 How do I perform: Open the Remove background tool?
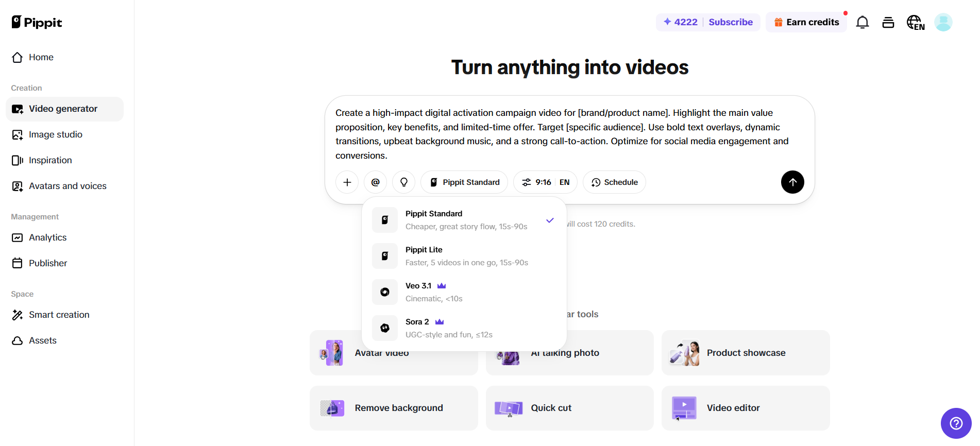394,408
